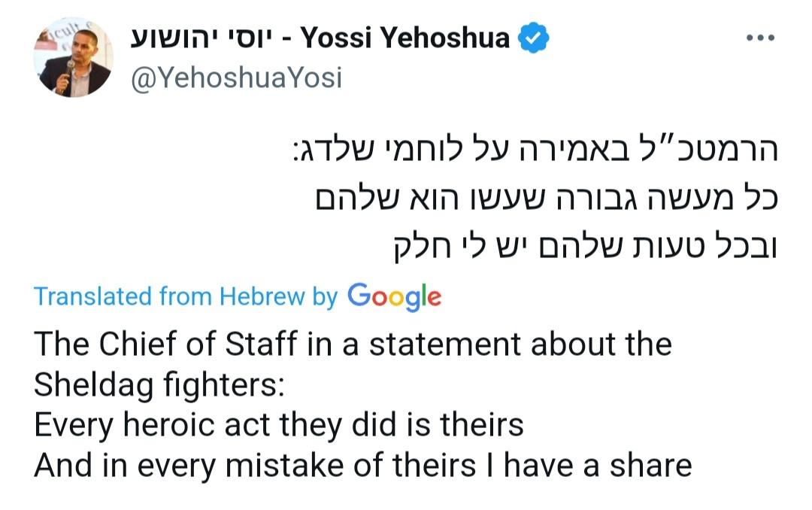Click the third Hebrew line of the tweet

[586, 247]
